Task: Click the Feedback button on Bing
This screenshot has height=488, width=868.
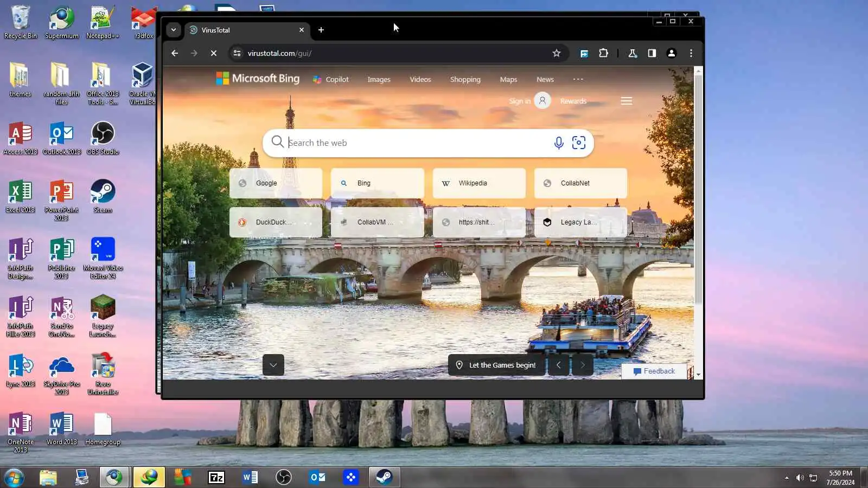Action: (654, 371)
